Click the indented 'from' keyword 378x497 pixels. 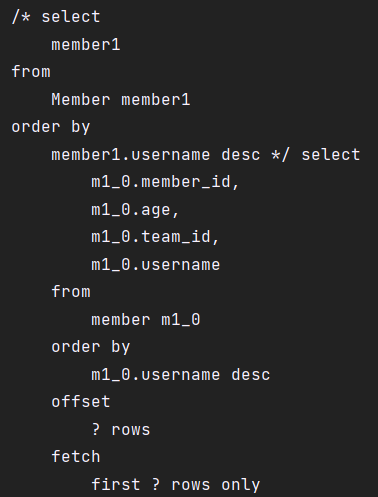(x=71, y=292)
